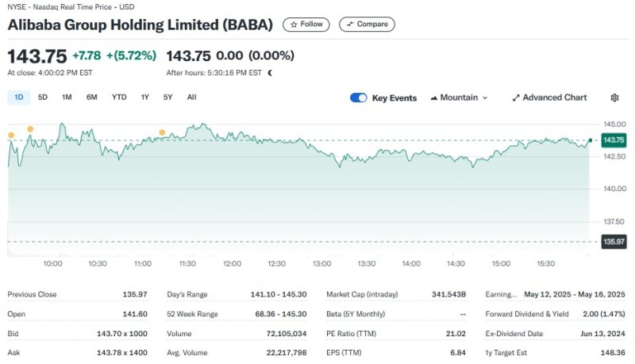Image resolution: width=635 pixels, height=364 pixels.
Task: Switch to the 1Y range
Action: click(145, 98)
